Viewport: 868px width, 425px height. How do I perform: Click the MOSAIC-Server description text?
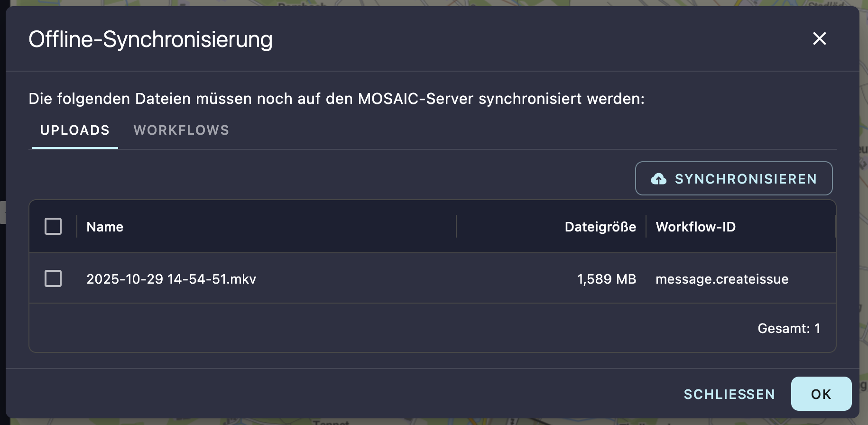point(336,99)
